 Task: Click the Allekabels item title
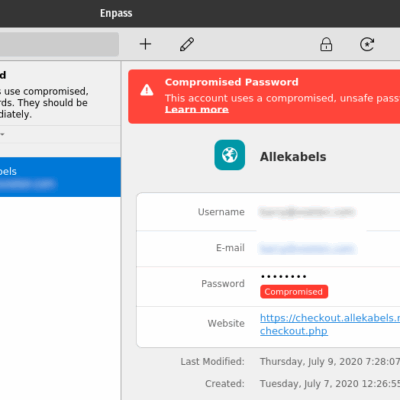pyautogui.click(x=293, y=157)
